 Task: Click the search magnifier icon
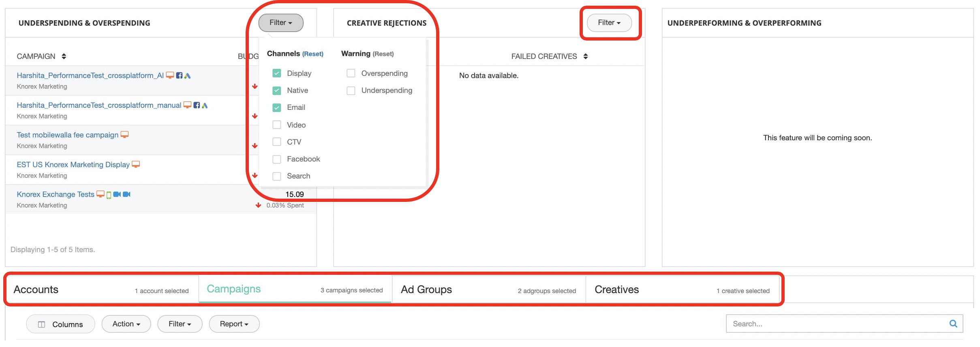(x=953, y=323)
